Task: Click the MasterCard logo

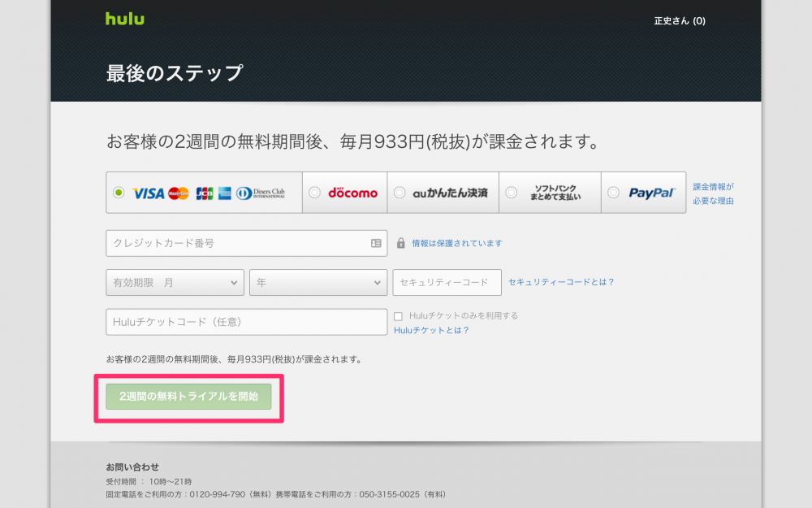Action: click(x=179, y=193)
